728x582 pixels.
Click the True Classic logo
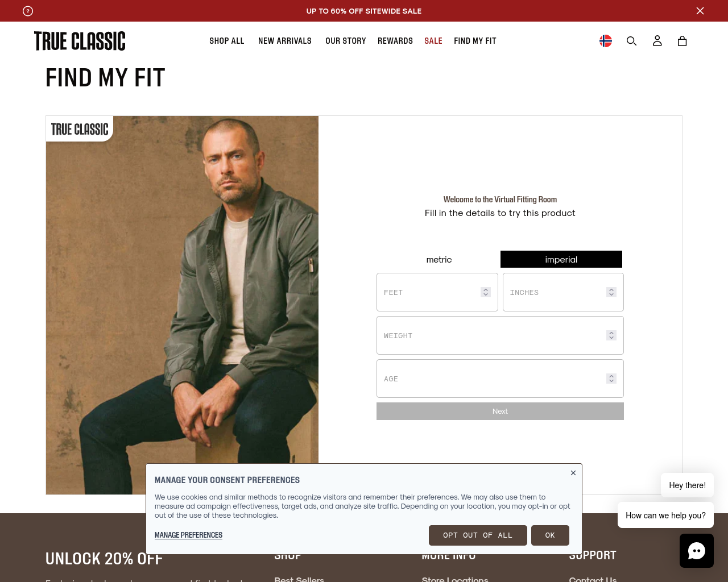(x=80, y=41)
